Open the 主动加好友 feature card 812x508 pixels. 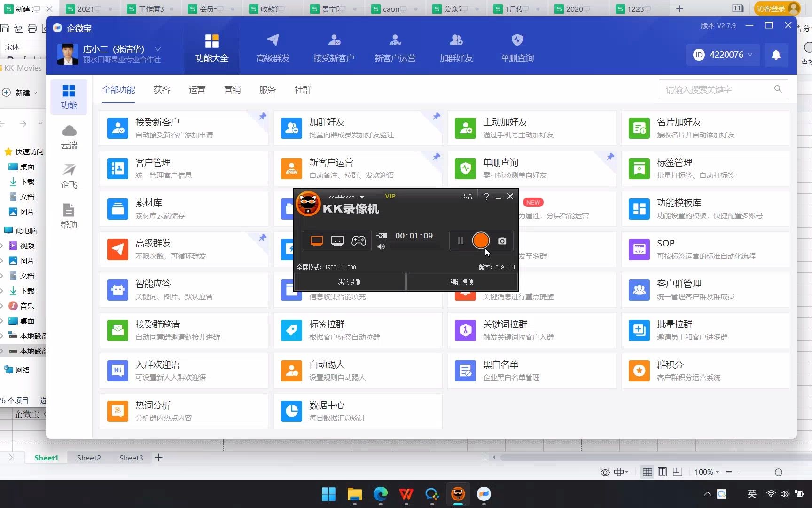click(531, 128)
